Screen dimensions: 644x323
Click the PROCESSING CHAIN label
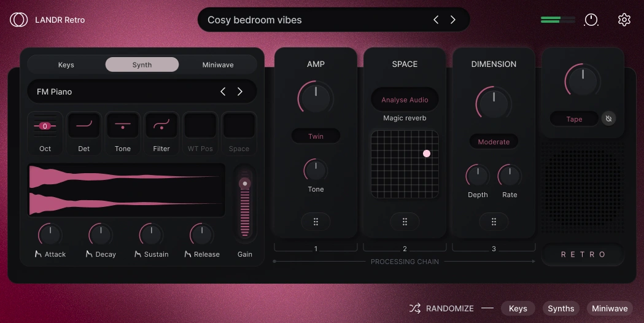(x=405, y=262)
